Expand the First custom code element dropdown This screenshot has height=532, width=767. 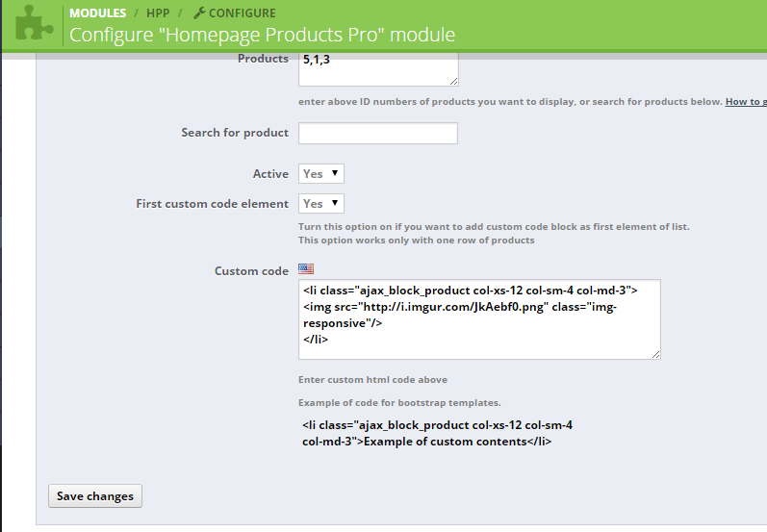pyautogui.click(x=321, y=203)
